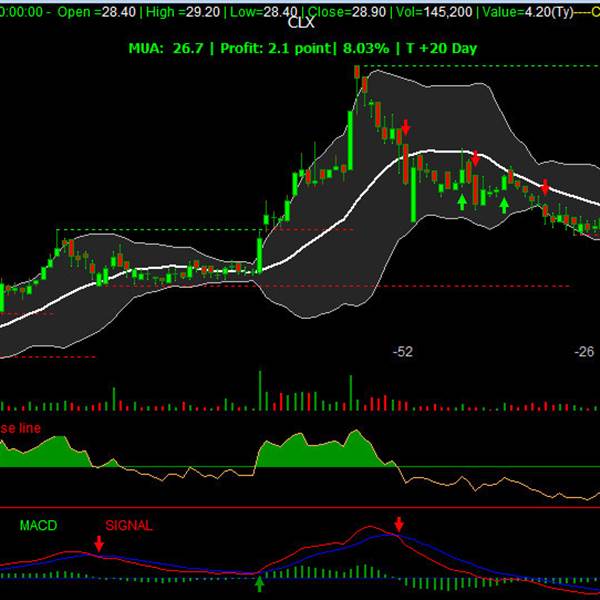Select the Open =28.40 readout
This screenshot has width=600, height=600.
coord(96,12)
